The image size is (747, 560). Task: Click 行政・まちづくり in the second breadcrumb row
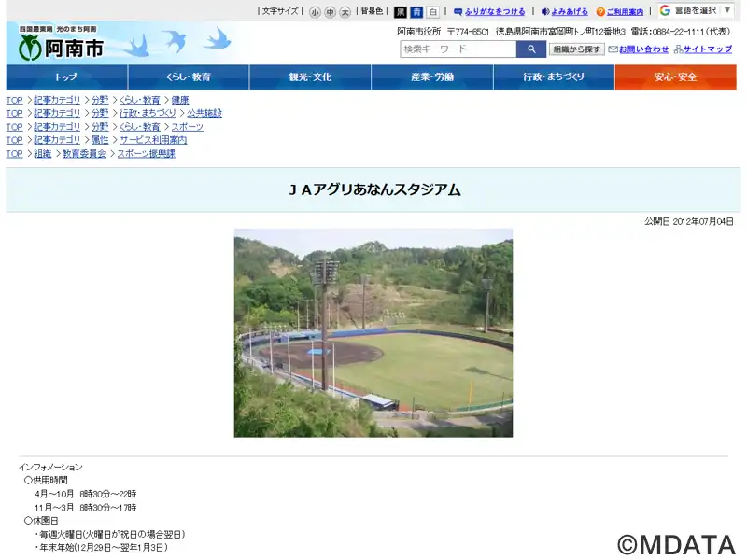(x=148, y=113)
